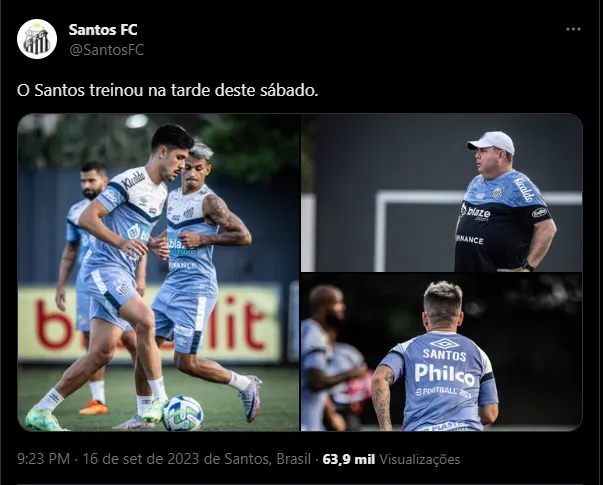603x485 pixels.
Task: Open the Santos FC profile avatar
Action: click(37, 39)
